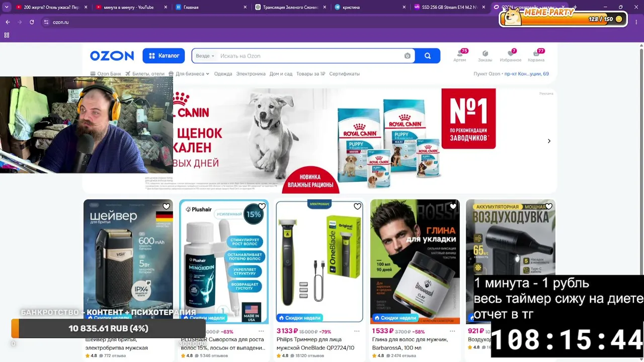Add Воздуходувка blower to favorites
This screenshot has width=644, height=362.
[x=549, y=206]
